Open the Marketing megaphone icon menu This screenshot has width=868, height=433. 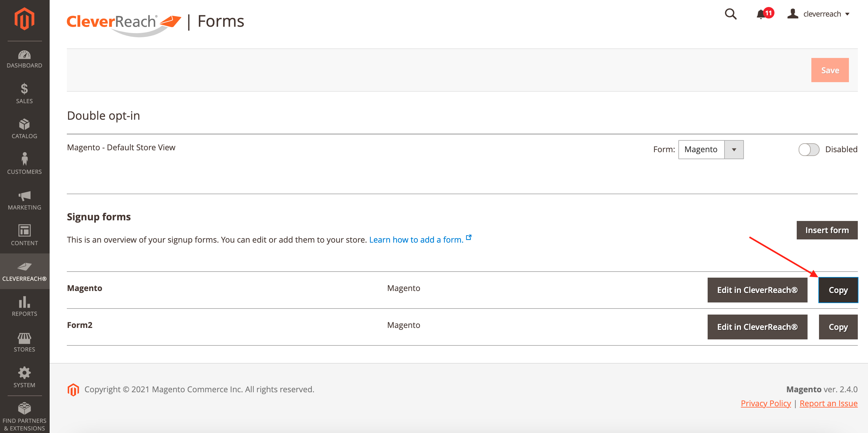pyautogui.click(x=24, y=200)
